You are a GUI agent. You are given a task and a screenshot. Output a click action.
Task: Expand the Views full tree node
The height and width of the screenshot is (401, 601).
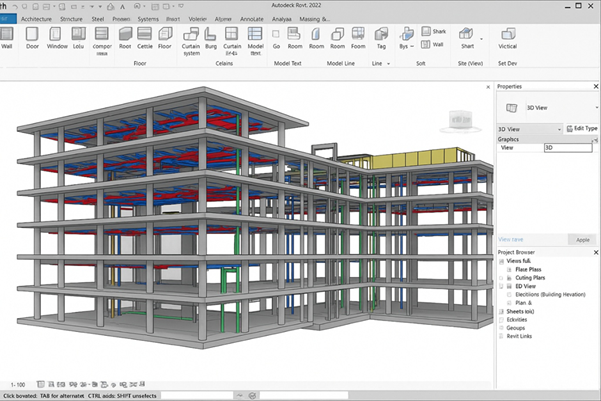pos(501,261)
